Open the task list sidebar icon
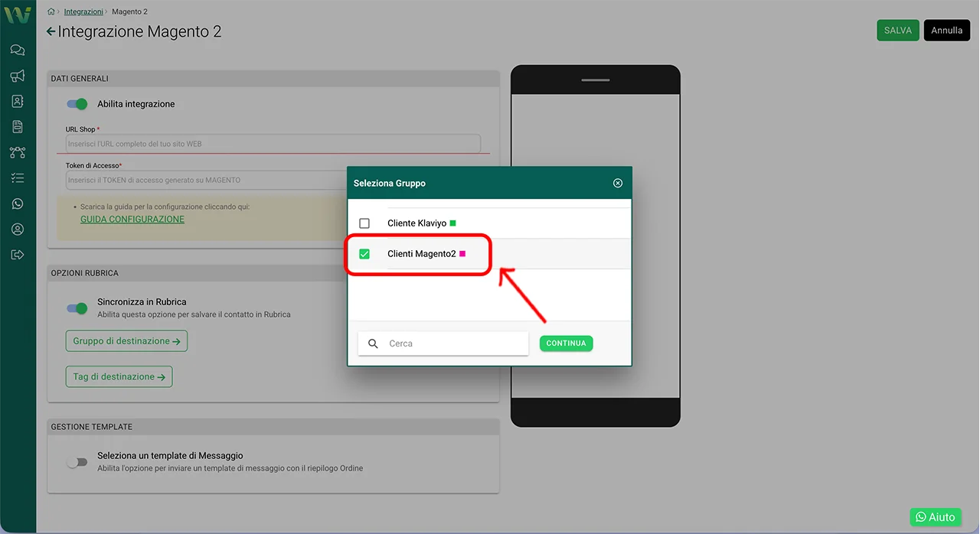This screenshot has width=980, height=534. pos(18,178)
